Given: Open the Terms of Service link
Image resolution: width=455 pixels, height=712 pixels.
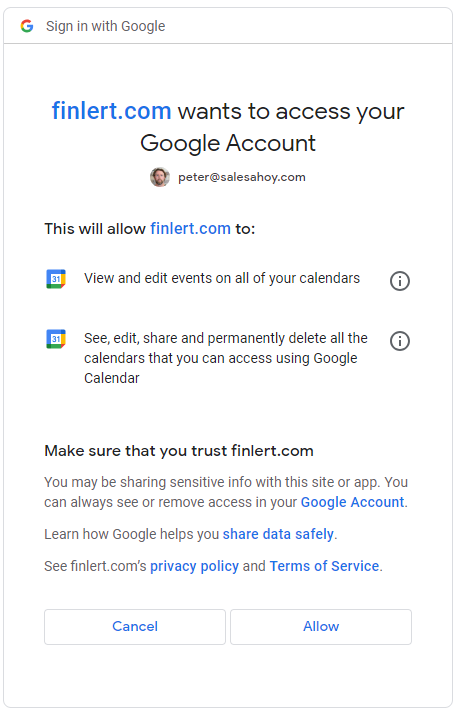Looking at the screenshot, I should tap(324, 566).
